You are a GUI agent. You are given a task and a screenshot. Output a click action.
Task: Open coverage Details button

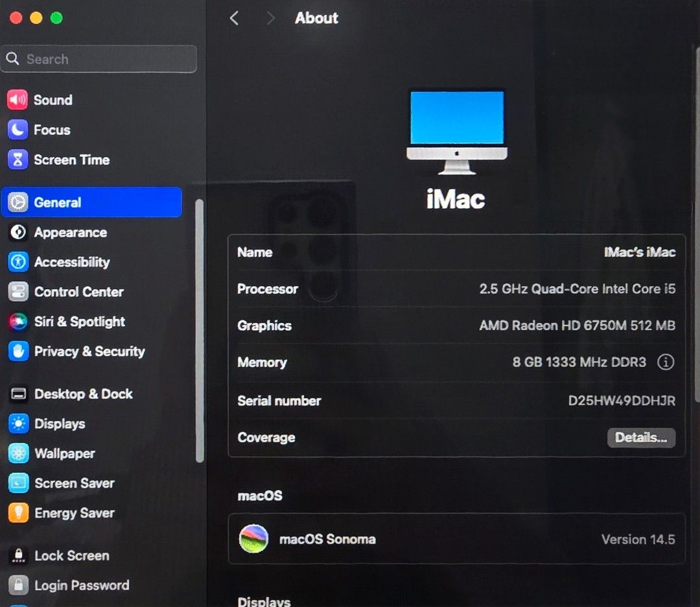tap(641, 437)
